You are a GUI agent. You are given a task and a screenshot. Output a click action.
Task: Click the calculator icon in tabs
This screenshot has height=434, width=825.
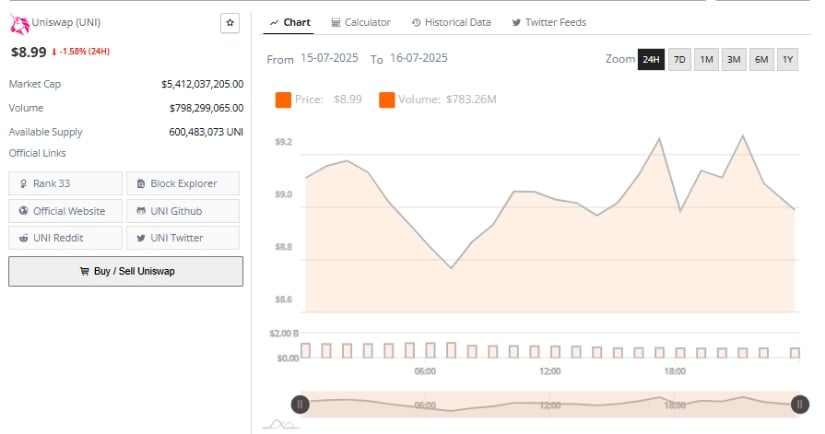tap(336, 23)
